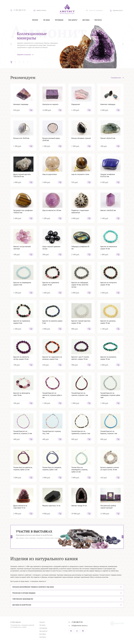The height and width of the screenshot is (644, 134).
Task: Expand Доставка по всей России section
Action: 67,605
